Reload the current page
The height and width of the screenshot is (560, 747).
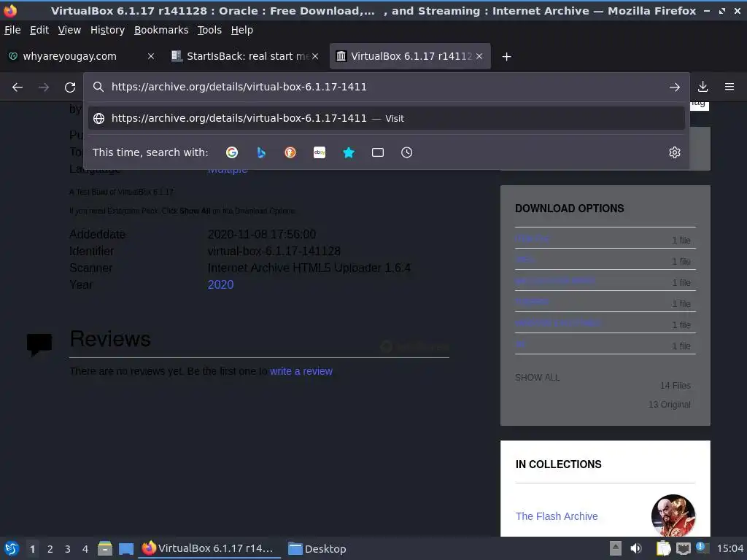70,87
